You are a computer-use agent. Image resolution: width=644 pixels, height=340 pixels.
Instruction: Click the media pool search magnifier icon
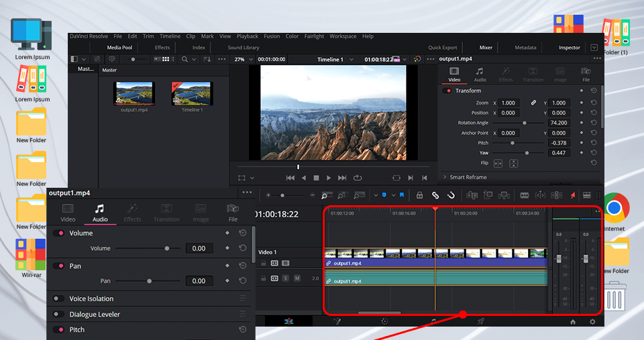(185, 59)
